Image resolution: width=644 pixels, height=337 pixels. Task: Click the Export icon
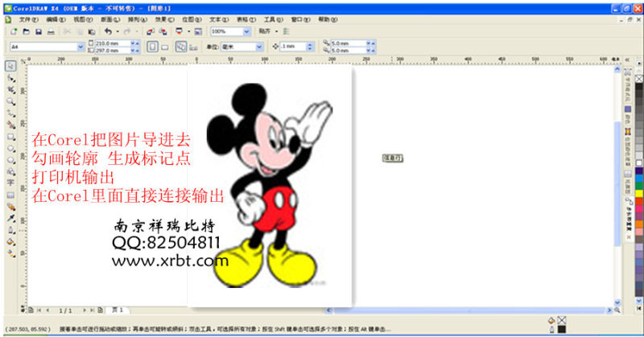(x=163, y=31)
